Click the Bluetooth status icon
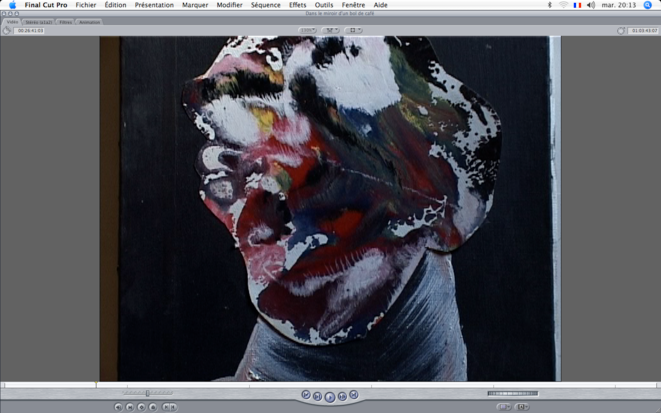The image size is (661, 413). tap(550, 5)
